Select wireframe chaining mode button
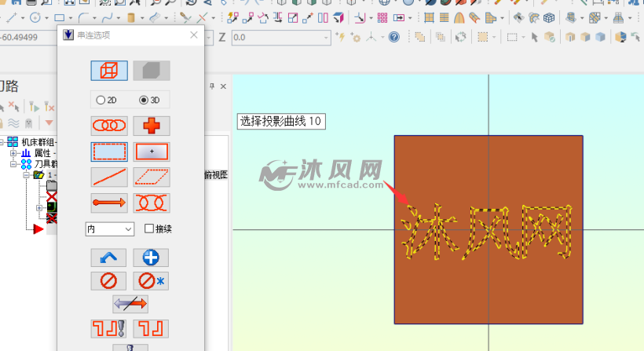 [x=109, y=71]
